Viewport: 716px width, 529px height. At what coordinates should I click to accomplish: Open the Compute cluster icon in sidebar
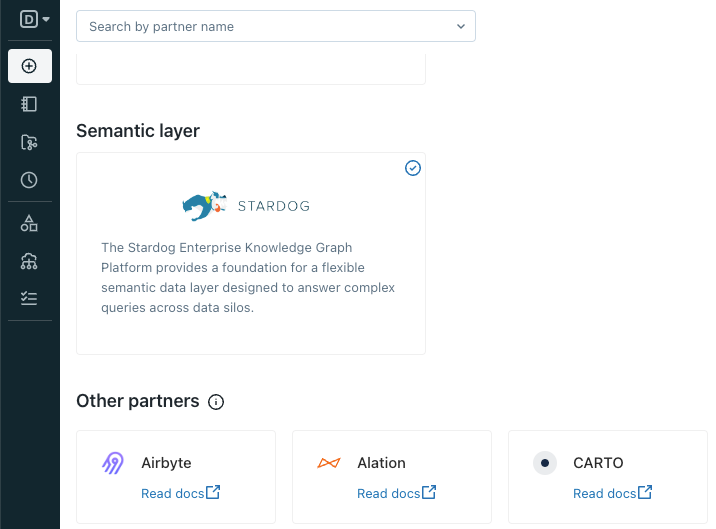point(29,262)
